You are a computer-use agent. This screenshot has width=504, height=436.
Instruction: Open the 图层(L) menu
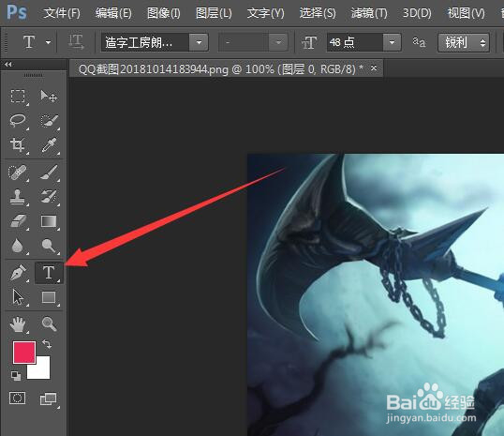pyautogui.click(x=214, y=13)
